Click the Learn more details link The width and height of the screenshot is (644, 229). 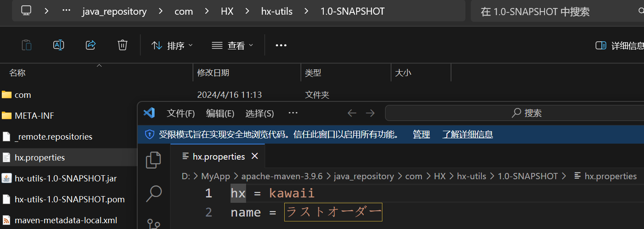467,134
